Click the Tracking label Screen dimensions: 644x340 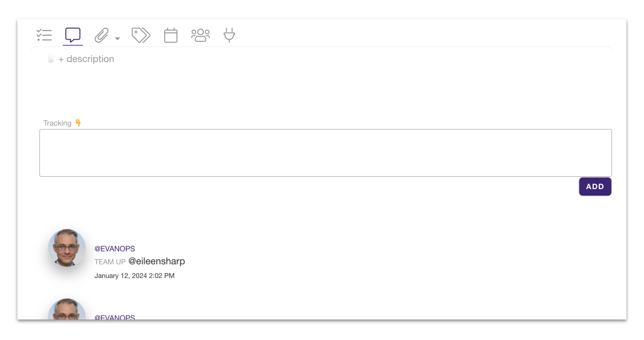click(57, 123)
